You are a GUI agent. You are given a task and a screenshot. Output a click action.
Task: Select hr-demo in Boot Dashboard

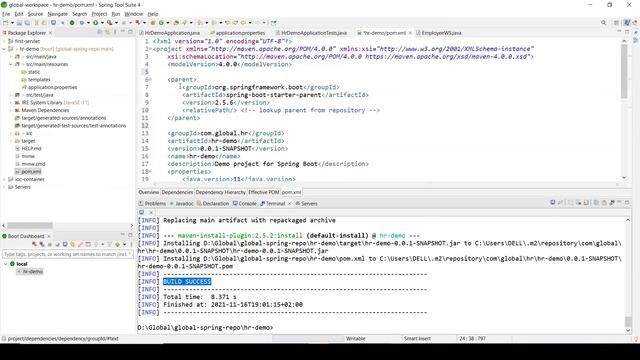pyautogui.click(x=32, y=271)
